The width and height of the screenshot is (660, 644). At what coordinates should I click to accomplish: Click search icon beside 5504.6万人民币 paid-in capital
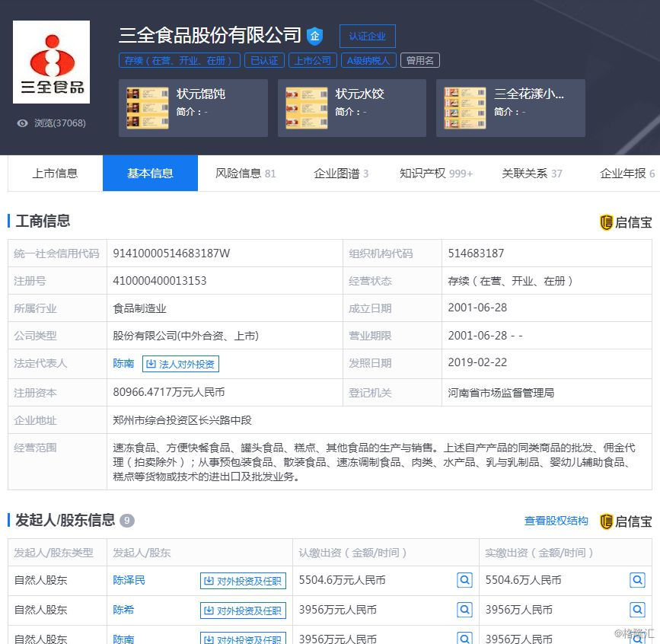click(638, 581)
